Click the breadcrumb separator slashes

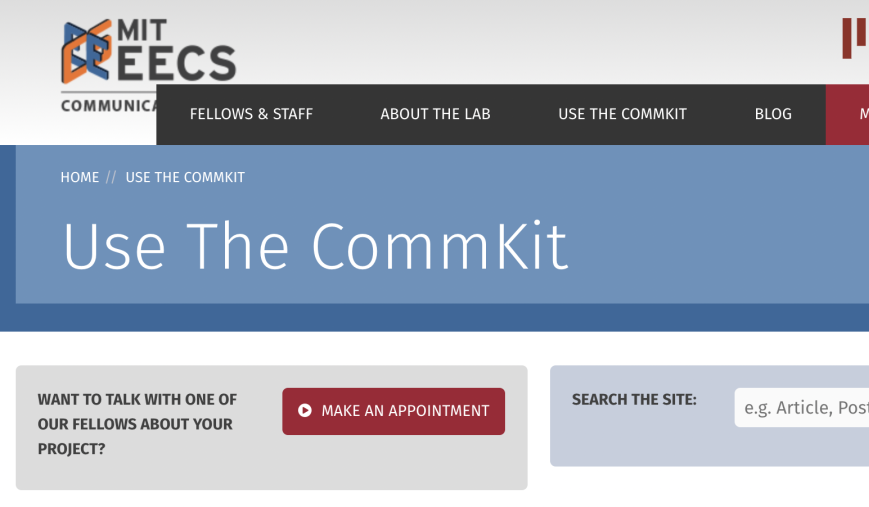click(112, 177)
